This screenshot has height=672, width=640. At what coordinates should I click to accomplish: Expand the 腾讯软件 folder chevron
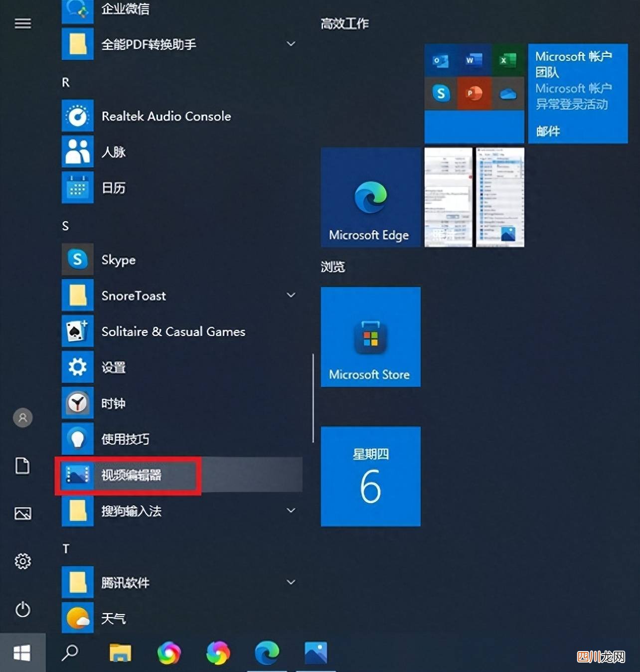click(x=291, y=582)
